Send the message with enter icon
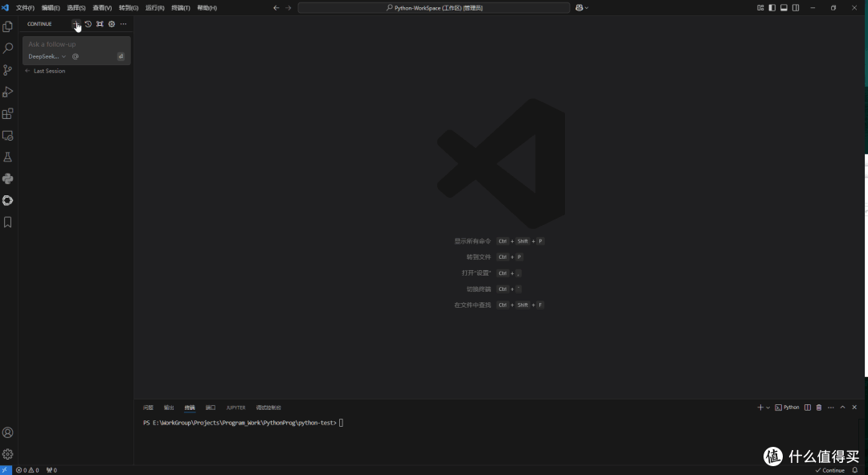This screenshot has height=475, width=868. coord(121,56)
